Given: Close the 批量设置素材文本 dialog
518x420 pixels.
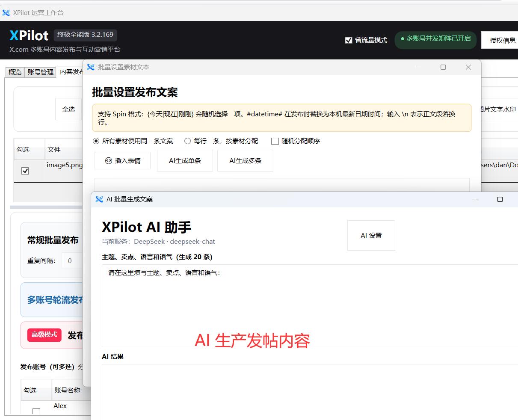Looking at the screenshot, I should coord(468,67).
